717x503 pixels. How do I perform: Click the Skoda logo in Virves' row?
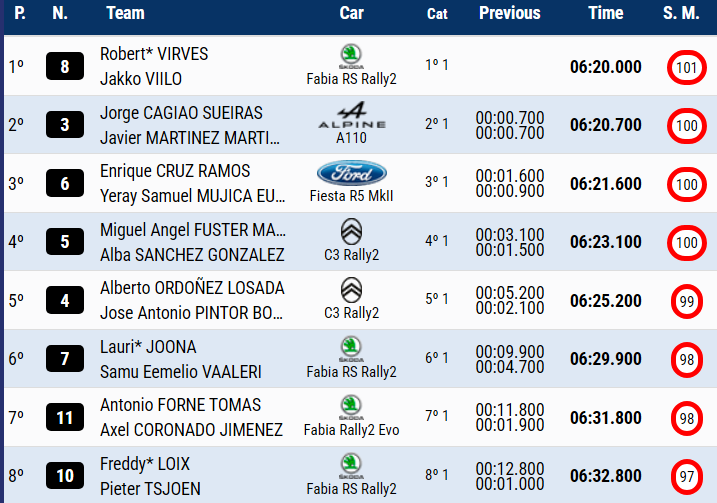coord(351,55)
